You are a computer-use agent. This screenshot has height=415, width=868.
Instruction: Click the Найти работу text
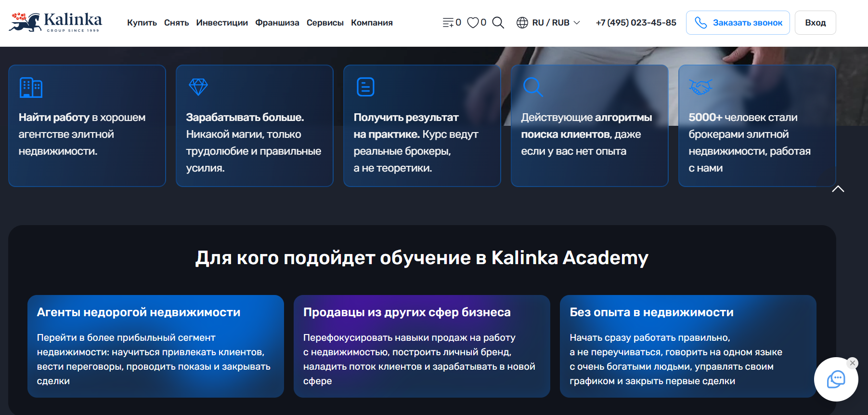tap(54, 117)
